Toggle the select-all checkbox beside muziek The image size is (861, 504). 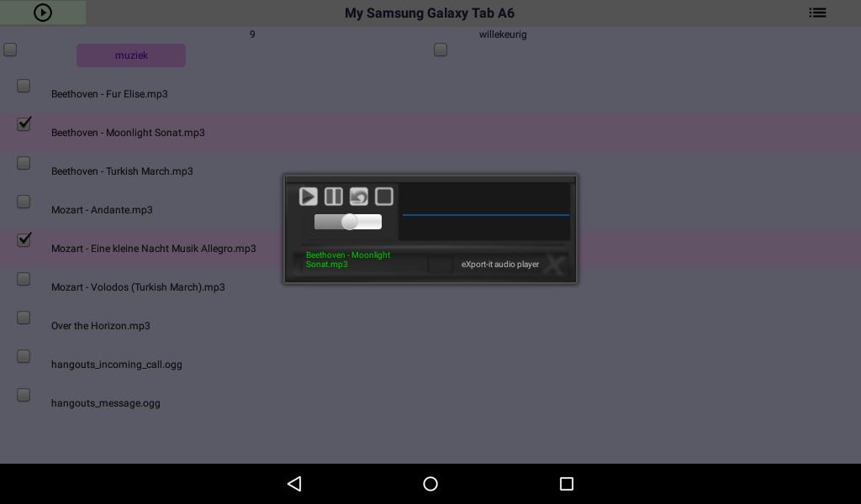(10, 50)
